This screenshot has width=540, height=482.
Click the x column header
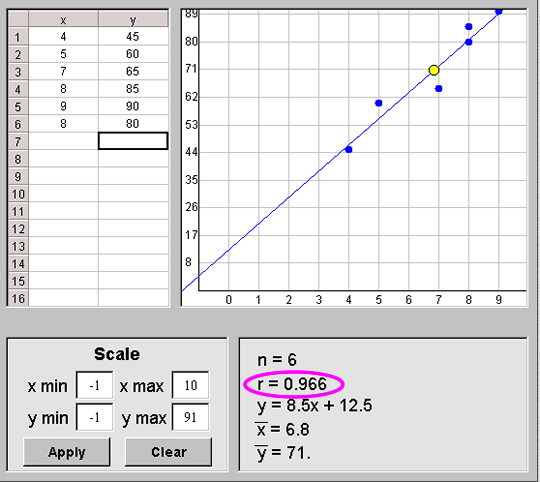tap(63, 19)
